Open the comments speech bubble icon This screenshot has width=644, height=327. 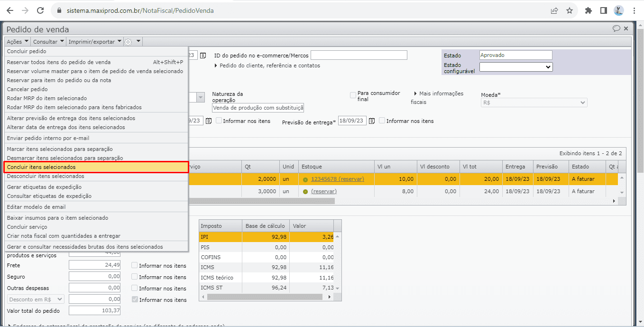click(x=616, y=28)
